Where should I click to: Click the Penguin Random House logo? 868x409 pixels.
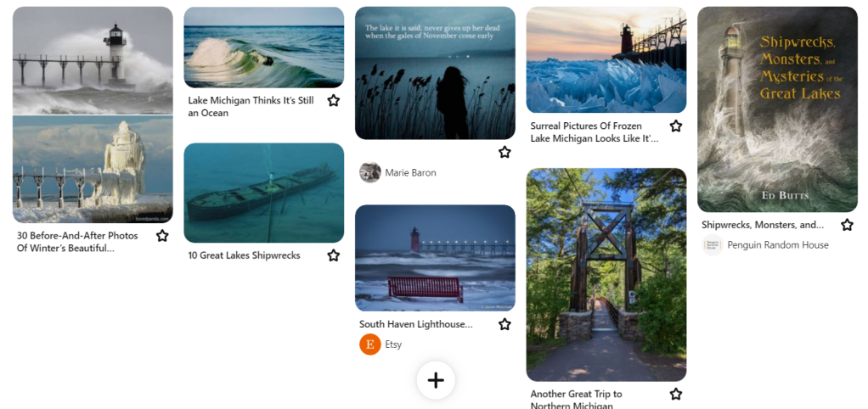pyautogui.click(x=713, y=245)
